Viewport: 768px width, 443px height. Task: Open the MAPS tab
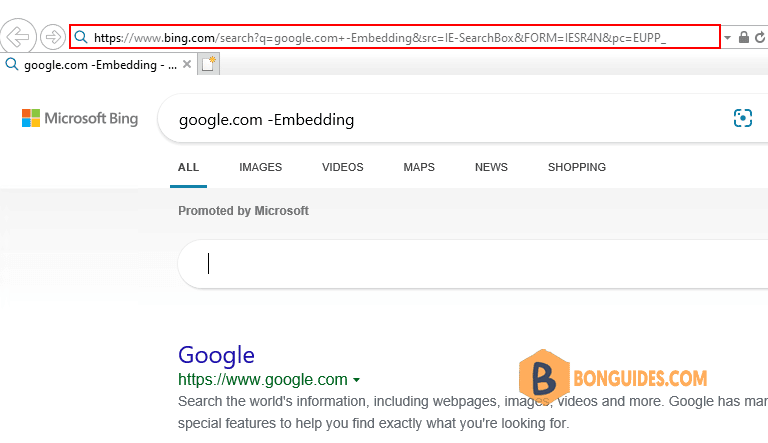click(x=419, y=167)
